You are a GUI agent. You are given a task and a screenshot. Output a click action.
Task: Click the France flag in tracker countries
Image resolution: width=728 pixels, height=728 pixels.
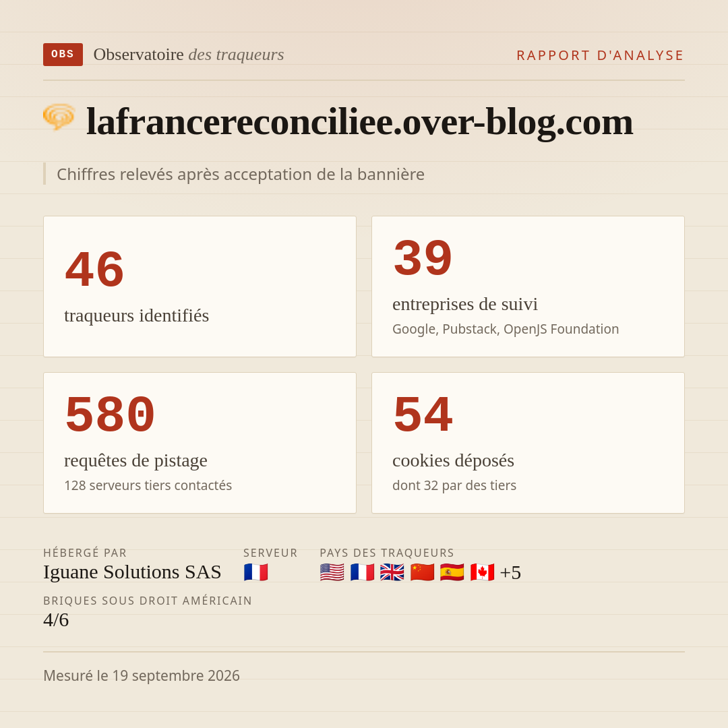point(362,572)
